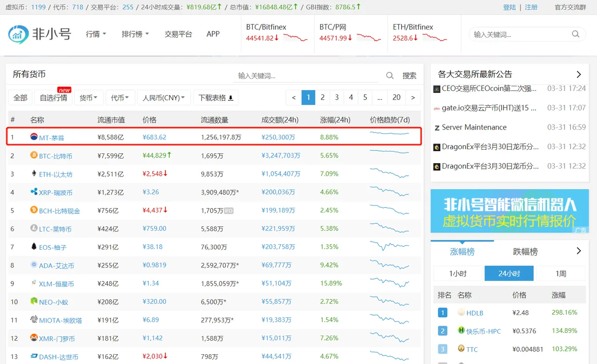Click the TTC coin icon in ranking
The image size is (597, 364).
click(x=461, y=349)
